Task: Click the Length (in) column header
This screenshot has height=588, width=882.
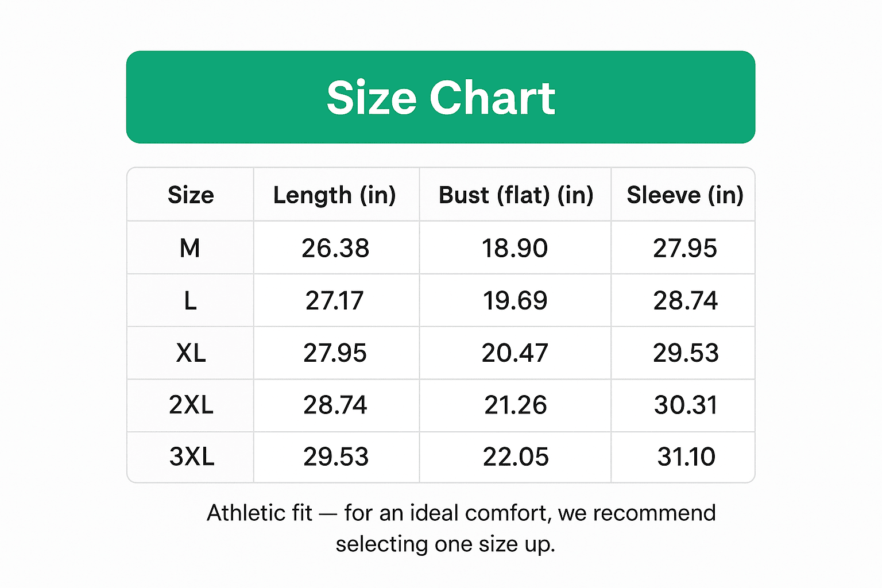Action: 335,195
